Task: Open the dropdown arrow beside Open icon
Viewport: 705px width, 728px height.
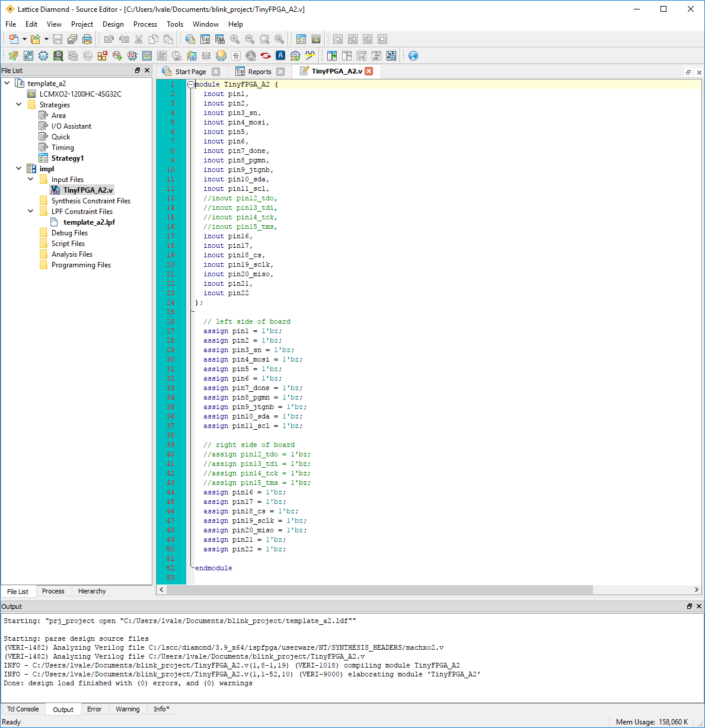Action: point(46,39)
